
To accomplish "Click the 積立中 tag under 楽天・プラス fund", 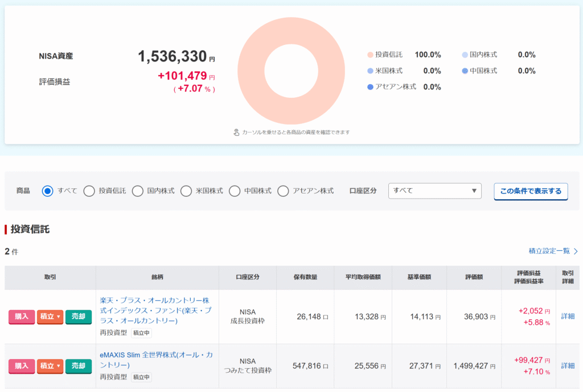I will tap(141, 333).
